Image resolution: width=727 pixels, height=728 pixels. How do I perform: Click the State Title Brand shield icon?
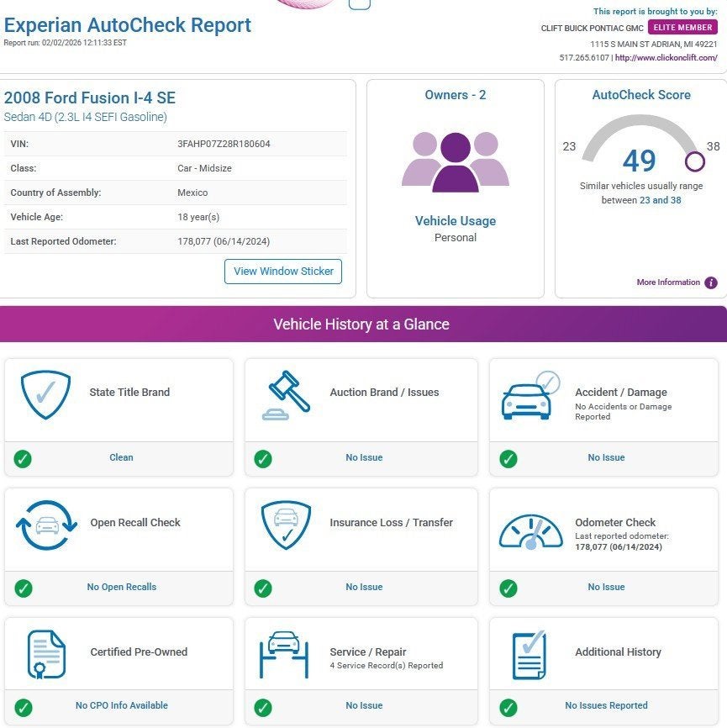45,394
